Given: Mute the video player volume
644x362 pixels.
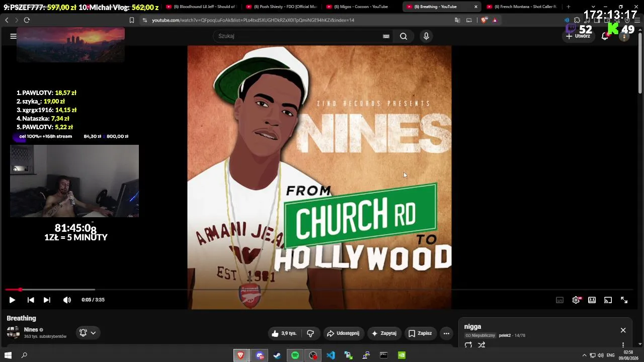Looking at the screenshot, I should [x=67, y=300].
